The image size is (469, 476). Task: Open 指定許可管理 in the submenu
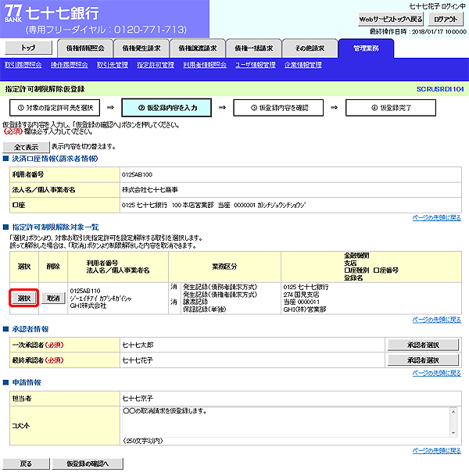tap(156, 65)
